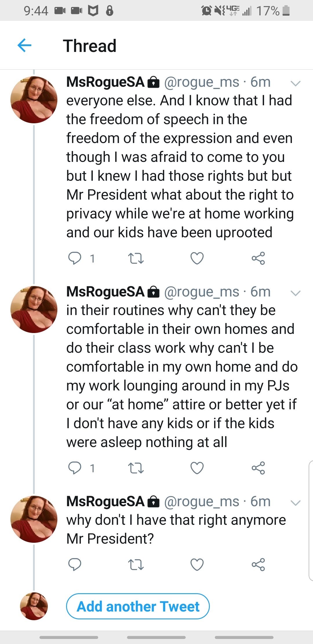Viewport: 313px width, 644px height.
Task: Open @rogue_ms handle on first tweet
Action: click(202, 82)
